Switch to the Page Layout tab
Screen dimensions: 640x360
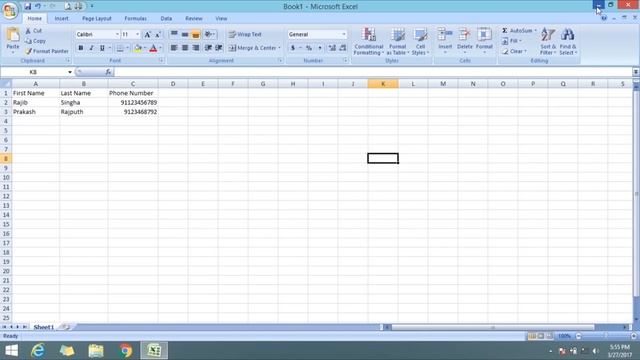(97, 18)
